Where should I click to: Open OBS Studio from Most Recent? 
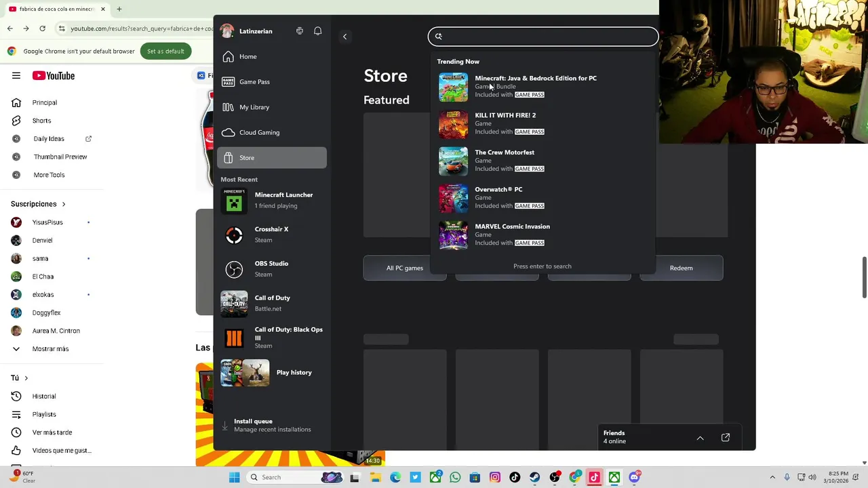click(271, 269)
